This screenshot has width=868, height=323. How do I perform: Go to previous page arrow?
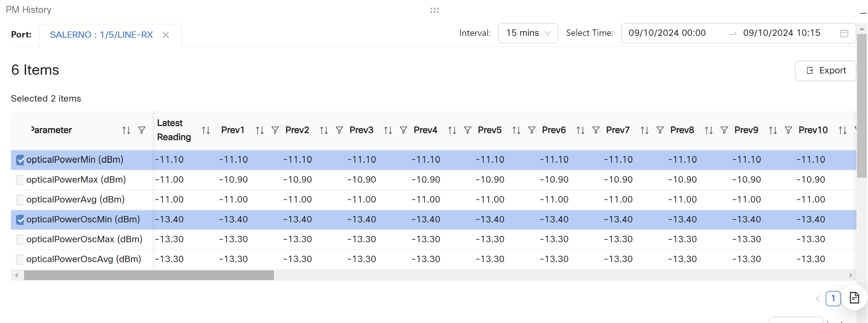click(x=817, y=298)
